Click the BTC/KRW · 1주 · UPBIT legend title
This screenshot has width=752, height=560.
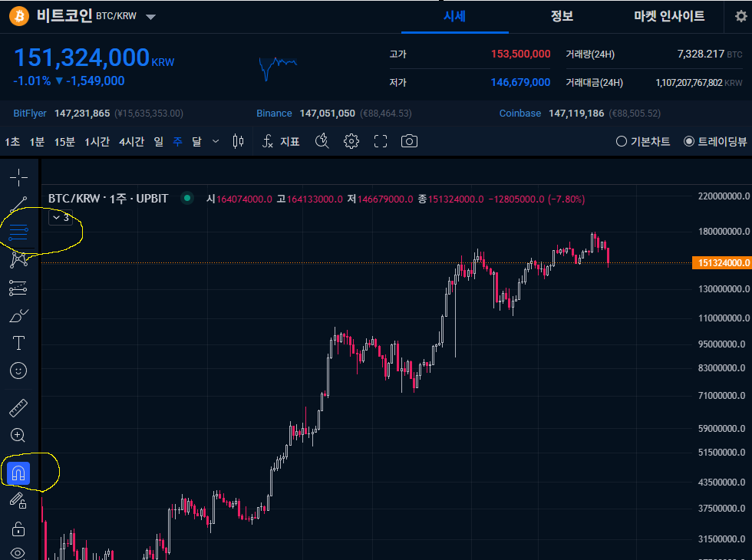[108, 199]
